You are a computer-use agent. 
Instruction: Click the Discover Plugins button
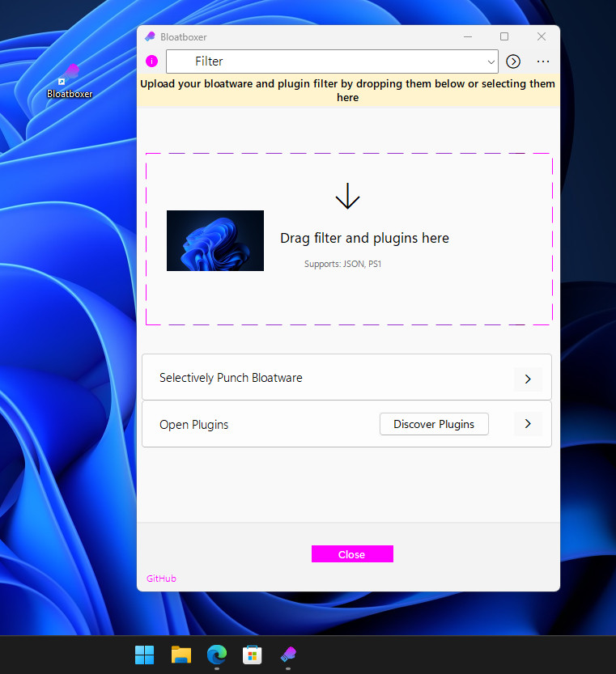tap(434, 424)
